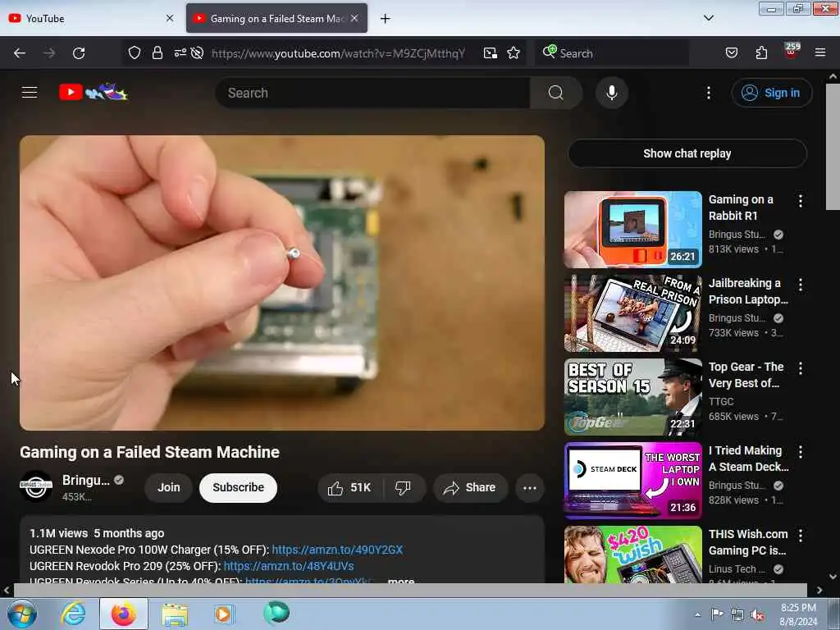Open Windows Explorer folder in taskbar
This screenshot has height=630, width=840.
(x=175, y=614)
